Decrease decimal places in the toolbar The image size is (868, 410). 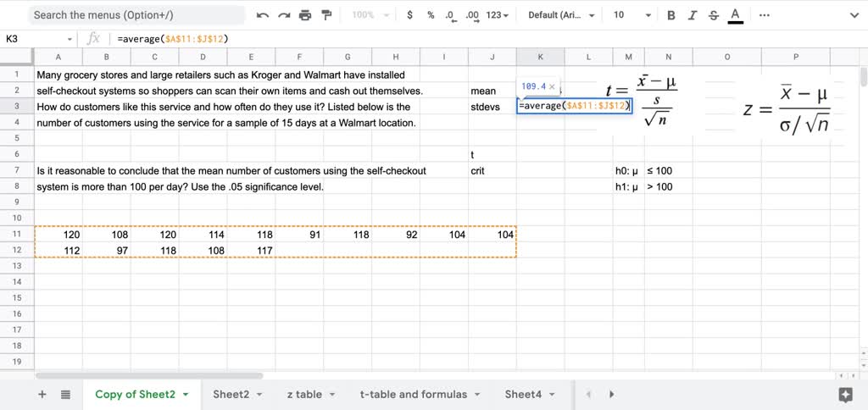450,15
